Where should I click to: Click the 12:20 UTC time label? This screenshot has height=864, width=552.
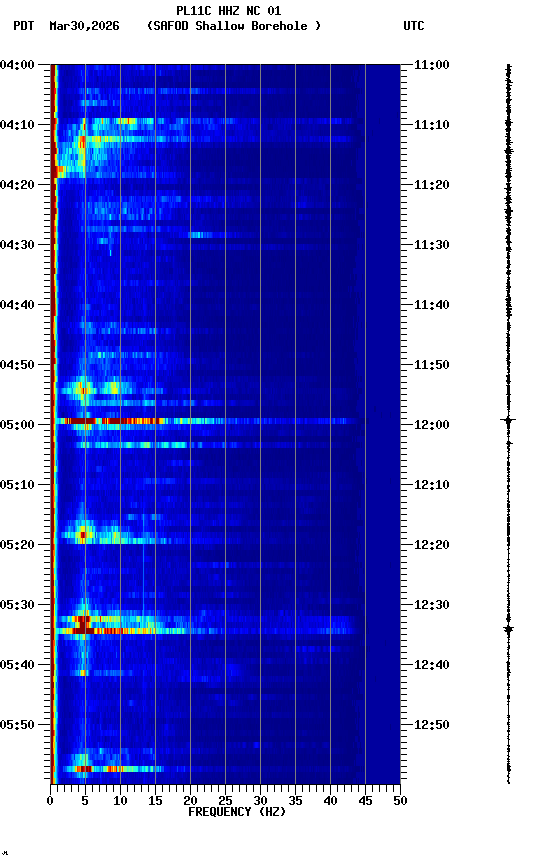432,546
